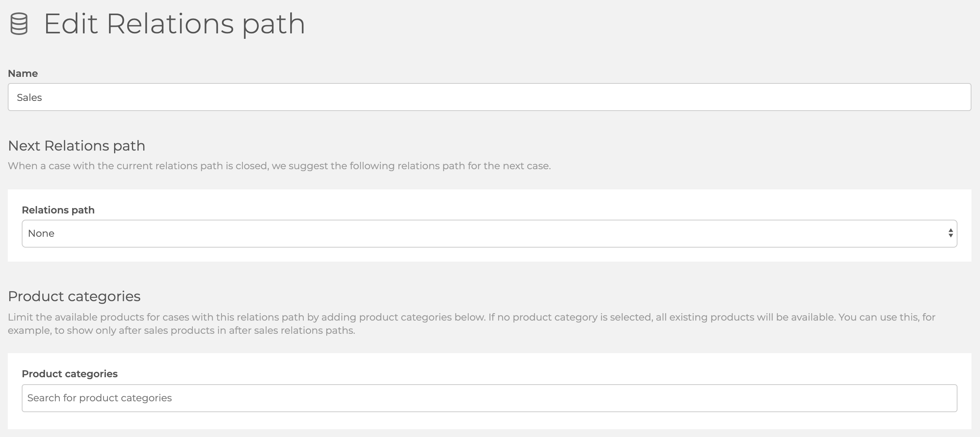This screenshot has width=980, height=437.
Task: Click the word Sales inside Name input
Action: coord(29,97)
